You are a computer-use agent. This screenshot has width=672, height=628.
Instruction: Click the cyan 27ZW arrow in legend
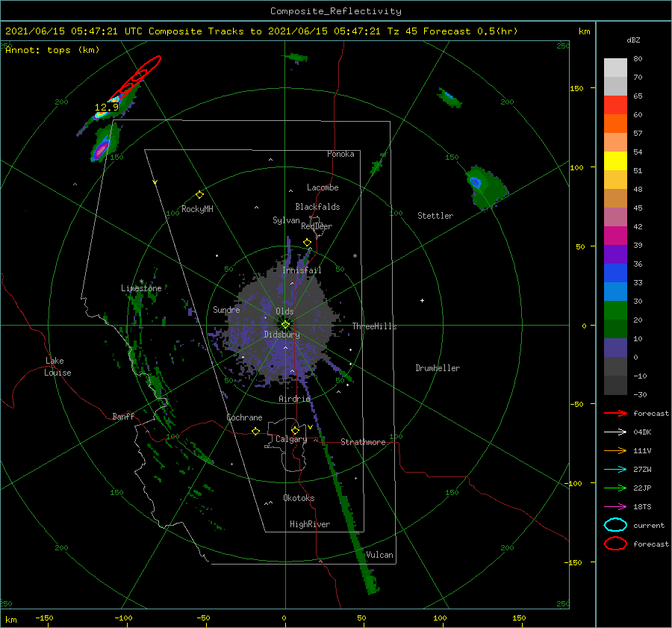[x=615, y=470]
